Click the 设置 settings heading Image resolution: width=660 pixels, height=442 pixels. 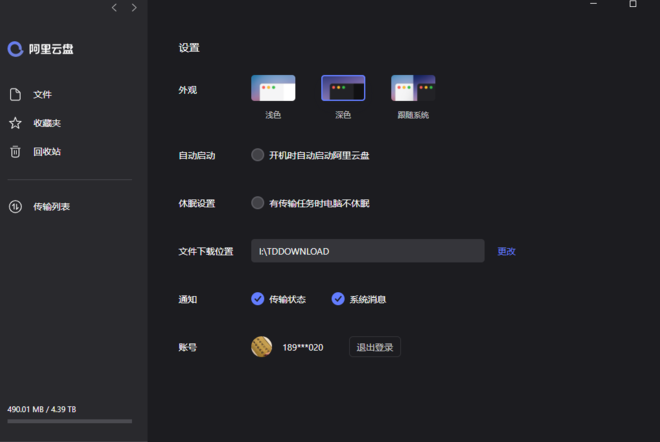pyautogui.click(x=189, y=48)
